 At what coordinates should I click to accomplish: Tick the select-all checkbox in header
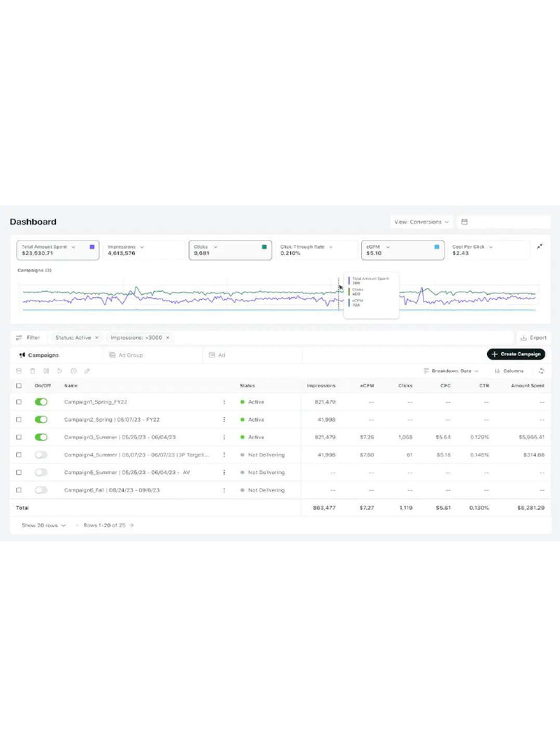[x=19, y=385]
